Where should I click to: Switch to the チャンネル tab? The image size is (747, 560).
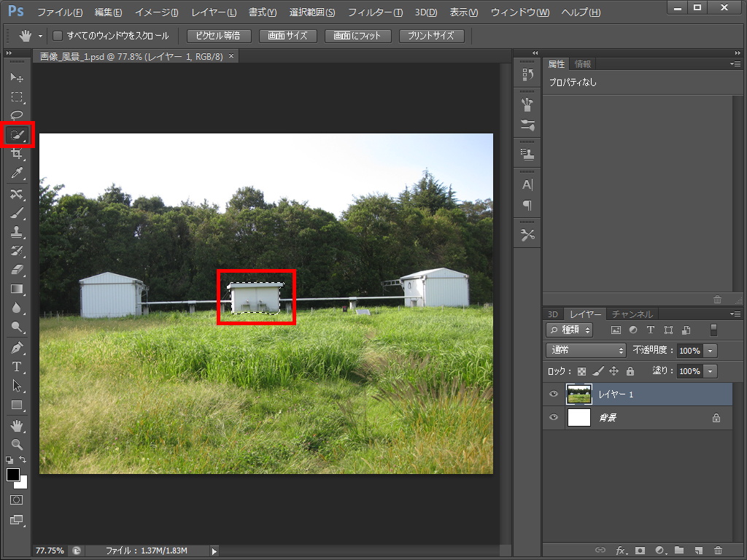pyautogui.click(x=632, y=314)
